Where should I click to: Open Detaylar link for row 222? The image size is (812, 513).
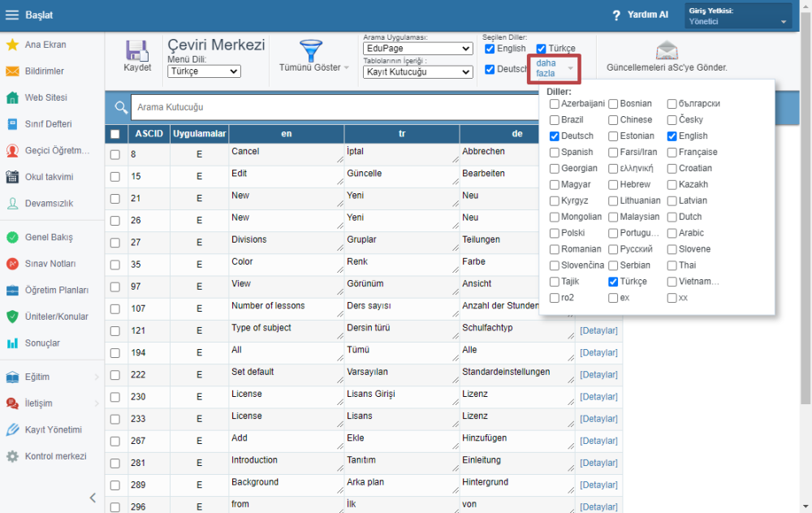click(x=598, y=375)
